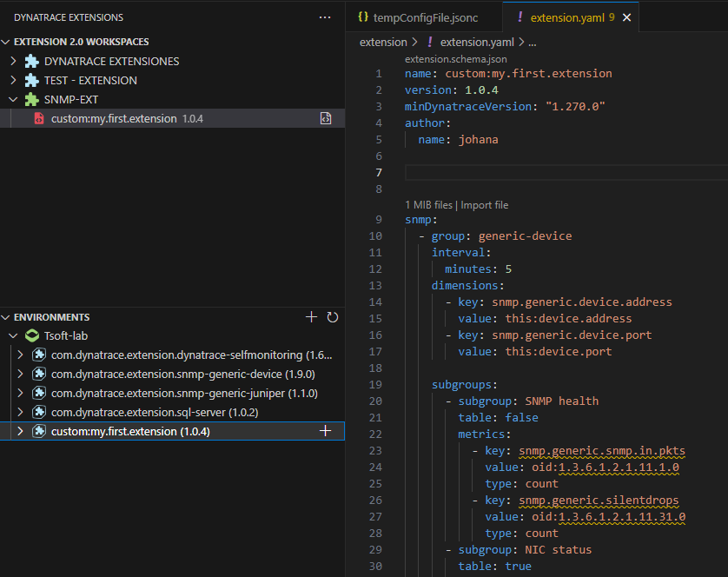728x577 pixels.
Task: Click the DYNATRACE EXTENSIONES workspace puzzle icon
Action: (x=32, y=61)
